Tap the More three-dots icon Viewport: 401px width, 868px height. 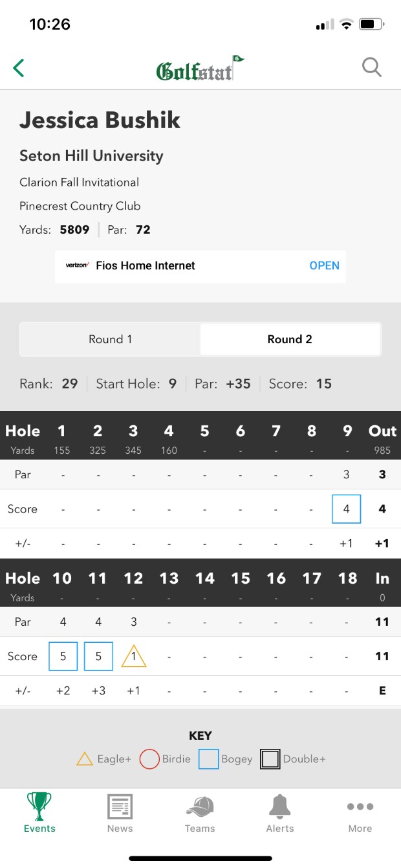coord(360,813)
